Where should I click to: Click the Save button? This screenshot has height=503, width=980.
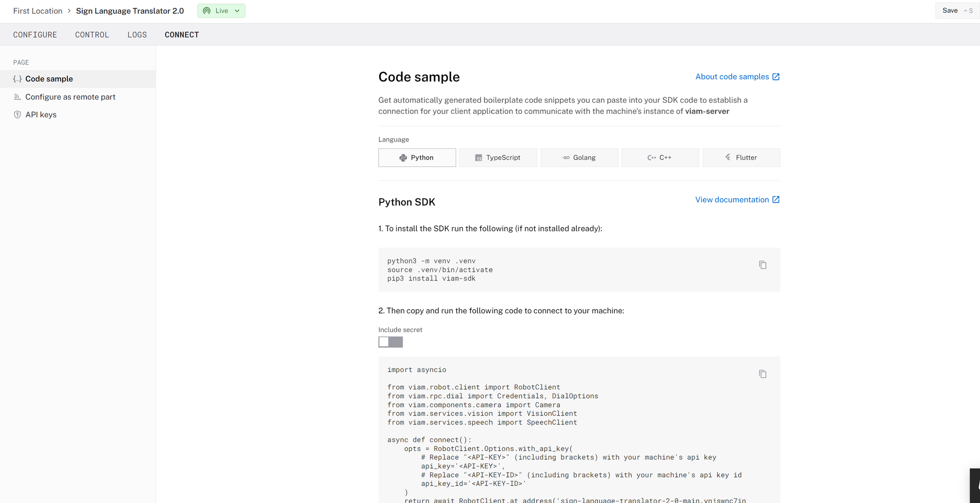(x=950, y=11)
